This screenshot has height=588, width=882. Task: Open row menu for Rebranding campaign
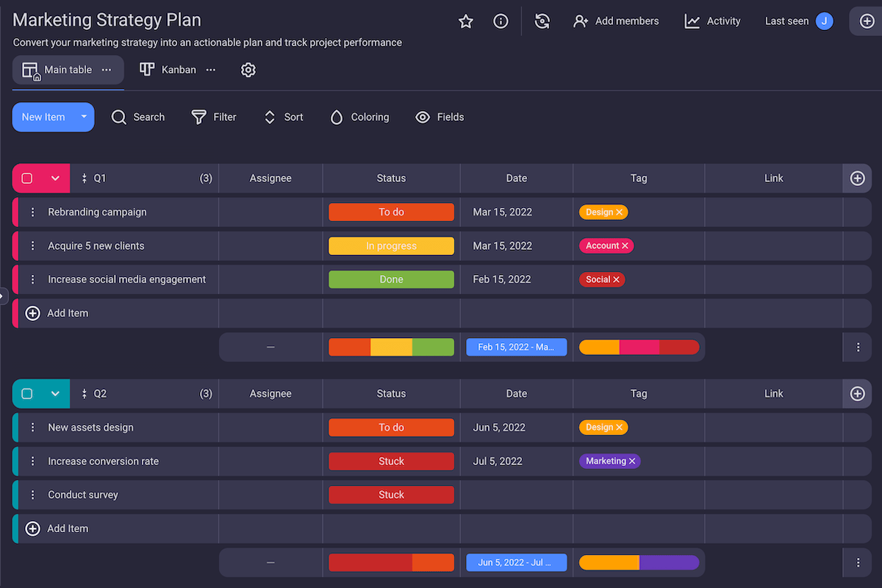32,212
